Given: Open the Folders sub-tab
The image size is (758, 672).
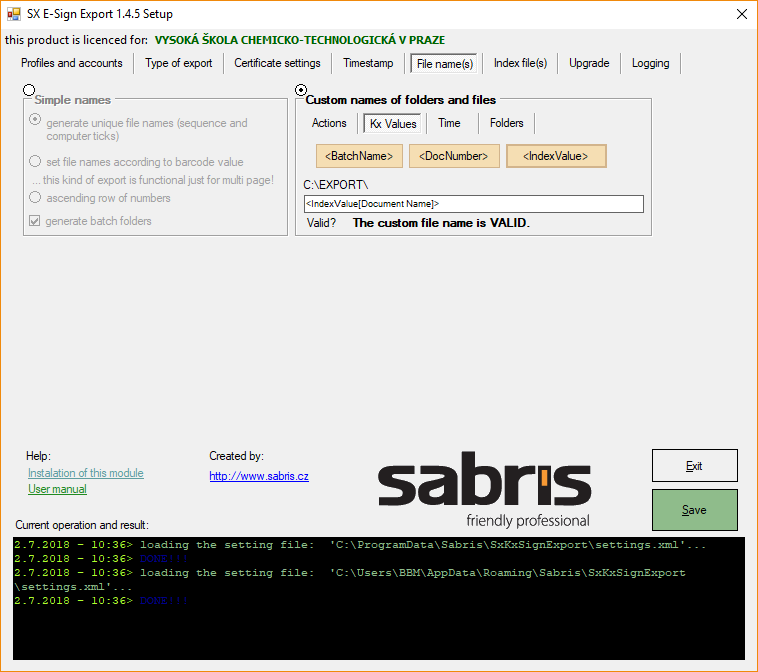Looking at the screenshot, I should coord(506,123).
